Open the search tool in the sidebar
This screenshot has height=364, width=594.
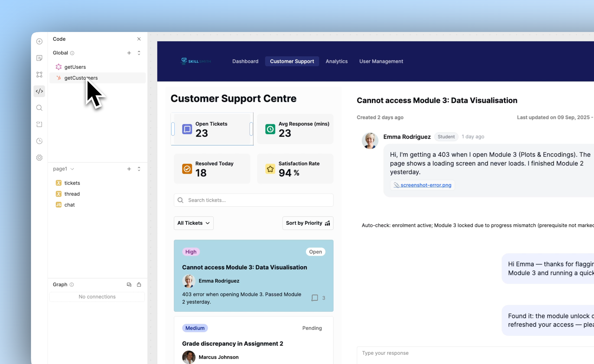tap(39, 108)
